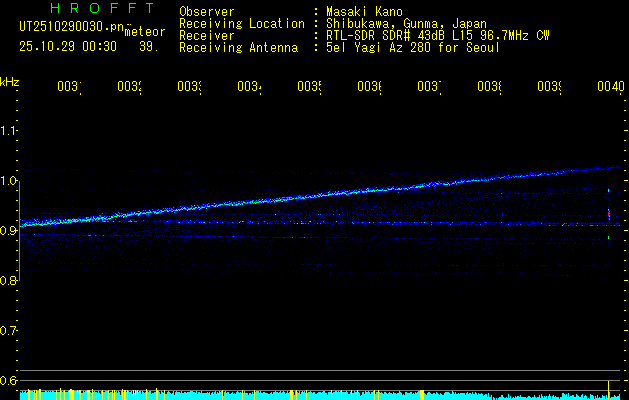Viewport: 629px width, 400px height.
Task: Select the text Shibukawa, Gunma, Japan
Action: 406,24
